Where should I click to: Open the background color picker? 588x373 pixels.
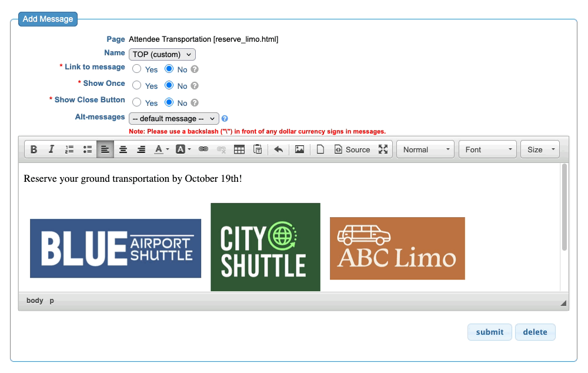click(x=183, y=149)
